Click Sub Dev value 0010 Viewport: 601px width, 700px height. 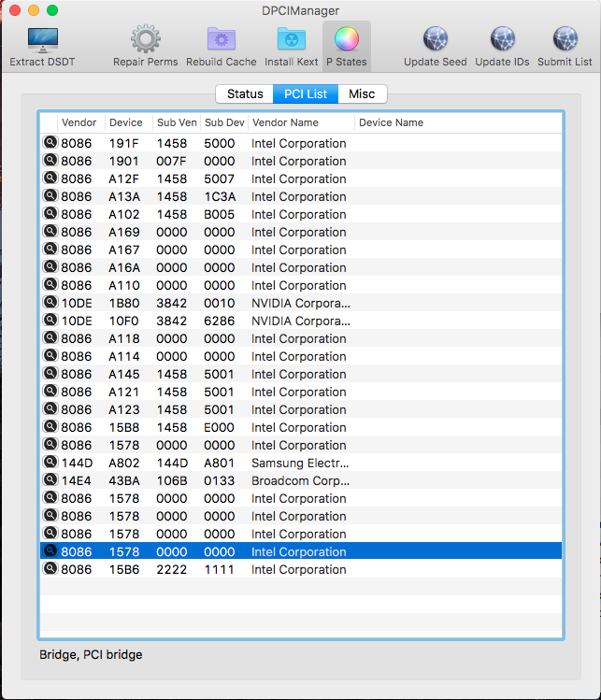coord(219,303)
